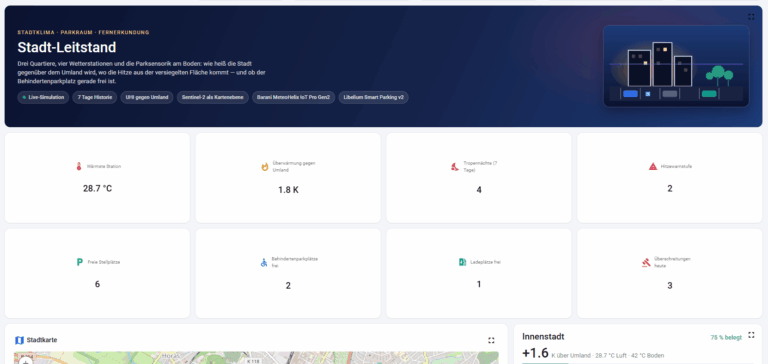Click the Innenstadt panel title
The image size is (768, 364).
[x=543, y=337]
